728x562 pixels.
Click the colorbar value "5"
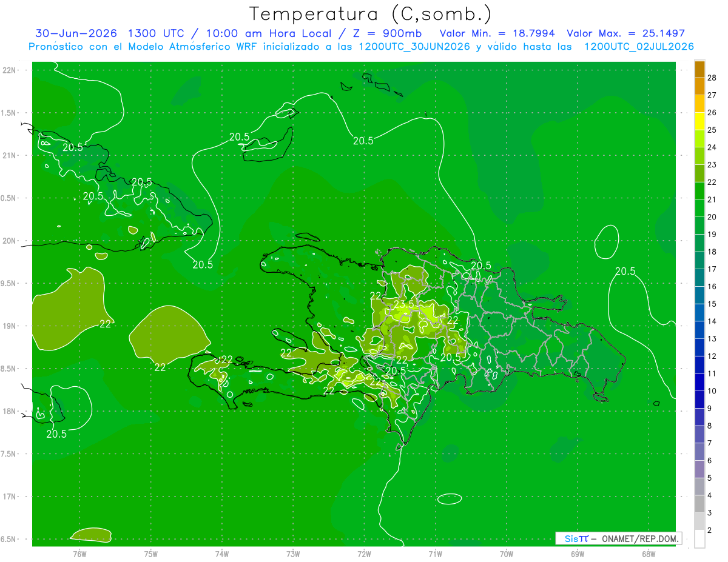[710, 478]
